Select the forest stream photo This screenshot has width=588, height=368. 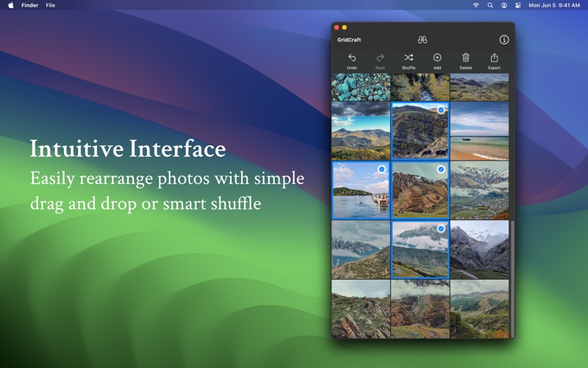(x=420, y=87)
